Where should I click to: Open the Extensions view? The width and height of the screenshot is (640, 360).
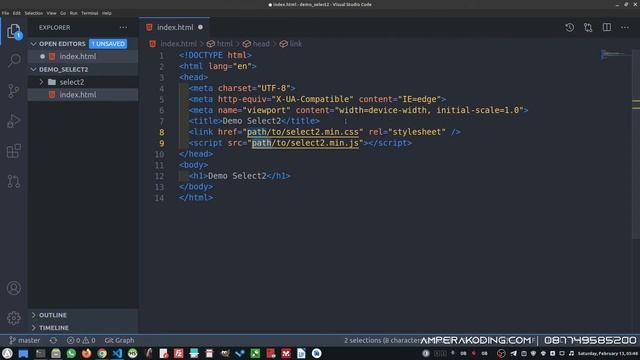click(x=13, y=151)
